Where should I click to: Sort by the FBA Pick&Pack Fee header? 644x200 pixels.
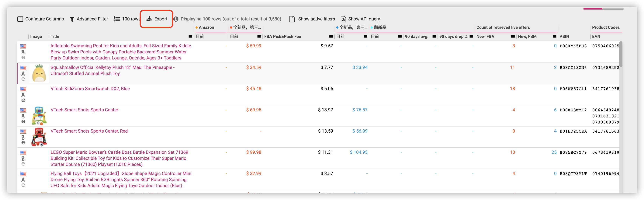click(x=282, y=37)
